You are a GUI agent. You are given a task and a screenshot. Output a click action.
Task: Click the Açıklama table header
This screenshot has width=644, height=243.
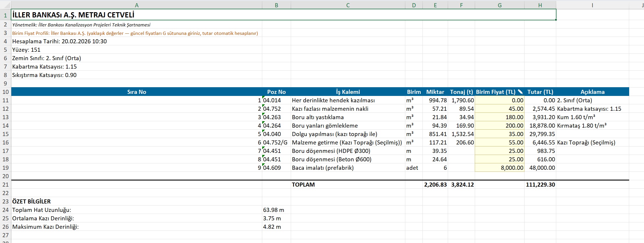[x=592, y=92]
